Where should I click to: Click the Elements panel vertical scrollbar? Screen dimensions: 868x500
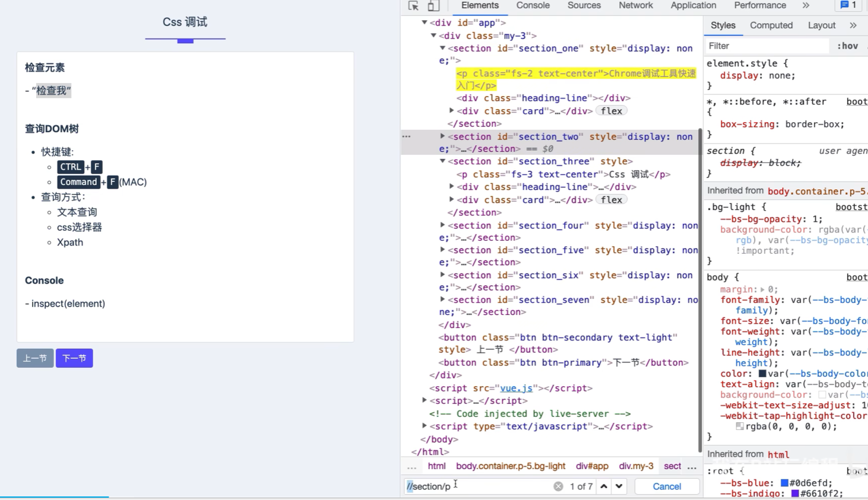pos(700,291)
